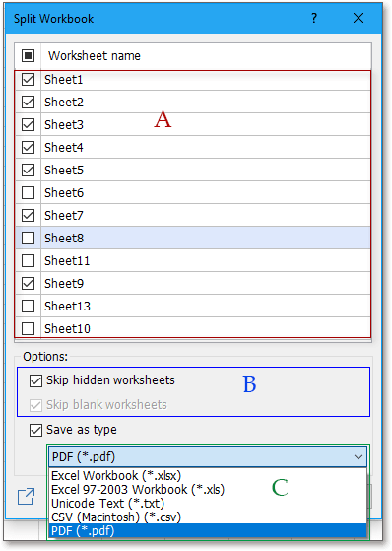The image size is (392, 551).
Task: Disable the Save as type checkbox
Action: tap(35, 430)
